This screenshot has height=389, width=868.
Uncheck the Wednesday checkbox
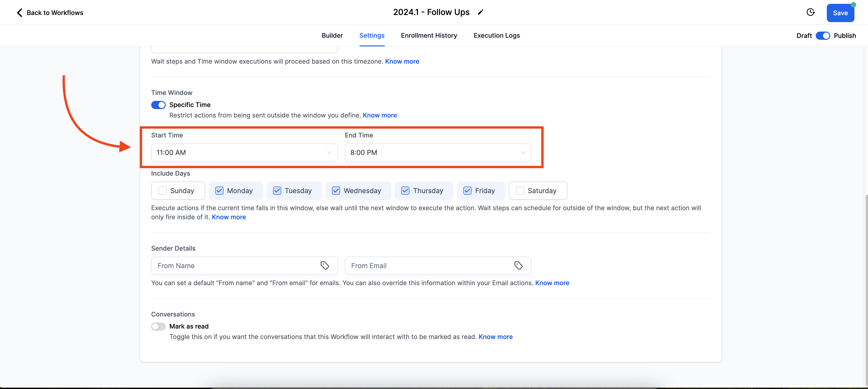coord(336,191)
